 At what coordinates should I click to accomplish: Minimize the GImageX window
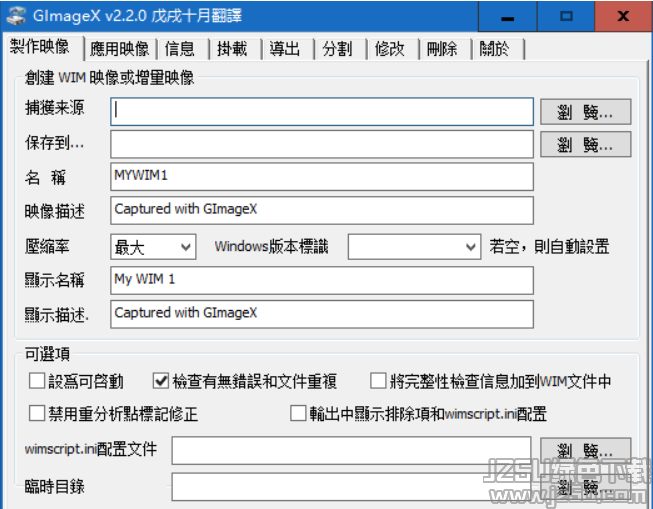click(508, 17)
